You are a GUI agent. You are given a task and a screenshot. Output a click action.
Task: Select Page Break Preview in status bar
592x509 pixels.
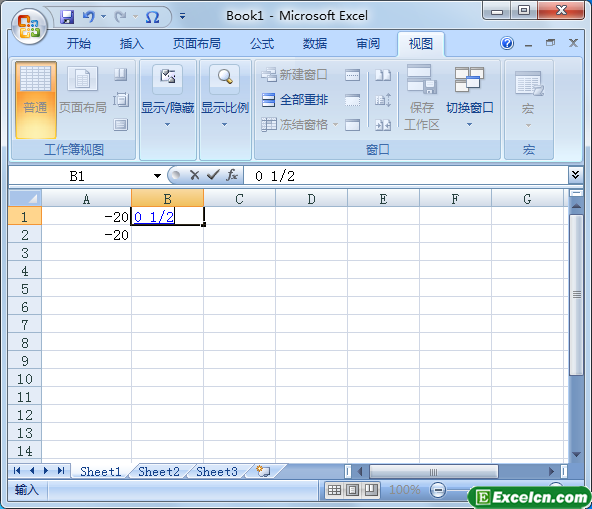371,490
